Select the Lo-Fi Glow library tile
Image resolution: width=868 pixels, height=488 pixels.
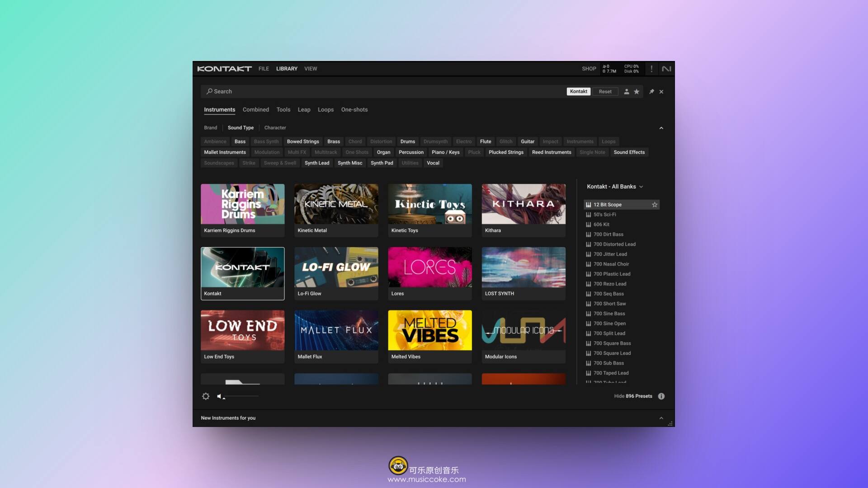point(336,273)
